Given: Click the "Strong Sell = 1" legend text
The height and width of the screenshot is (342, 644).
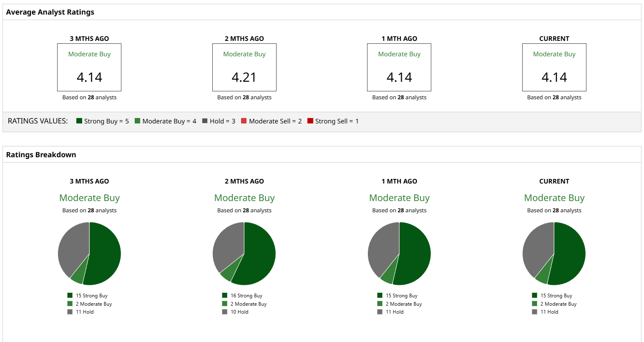Looking at the screenshot, I should [x=337, y=121].
